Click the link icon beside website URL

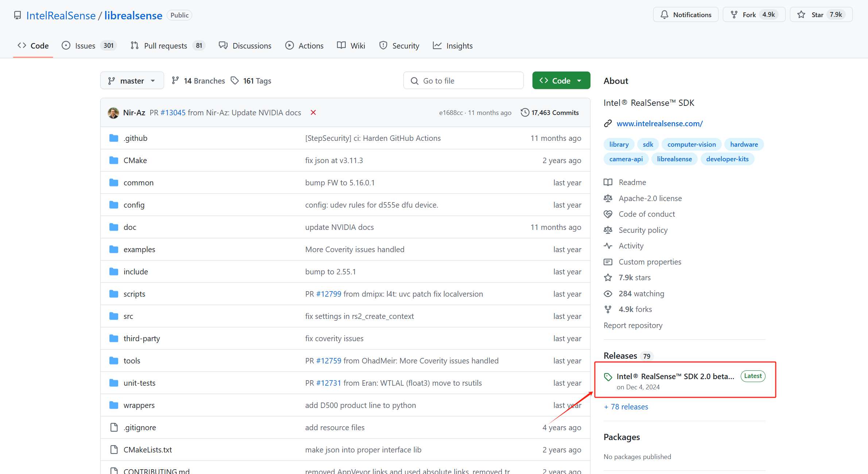point(608,123)
